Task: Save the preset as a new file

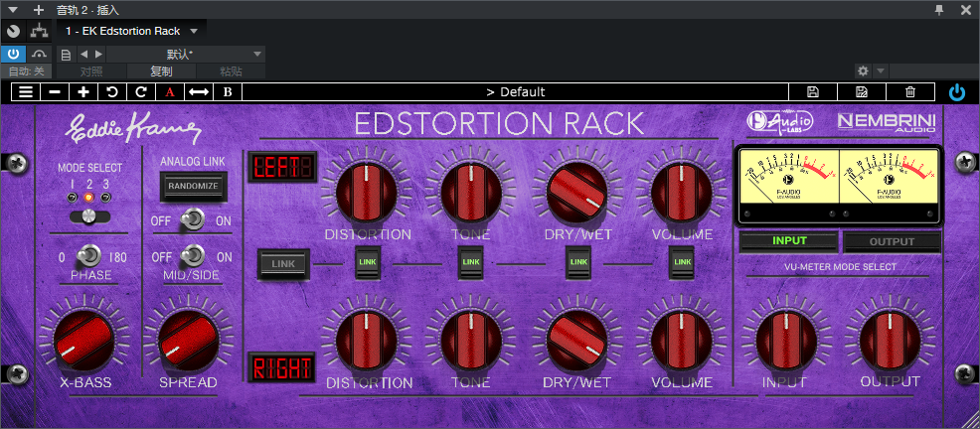Action: 862,91
